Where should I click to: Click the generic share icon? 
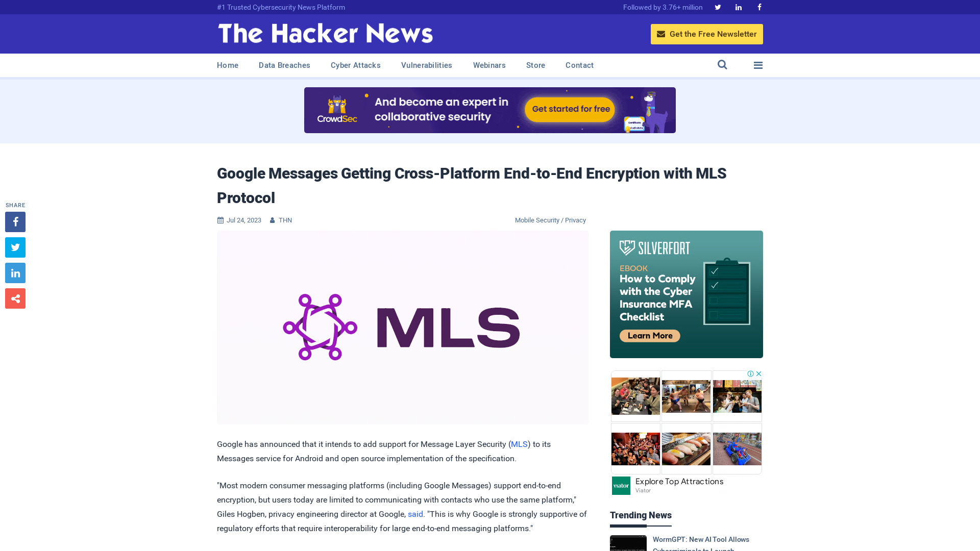15,298
